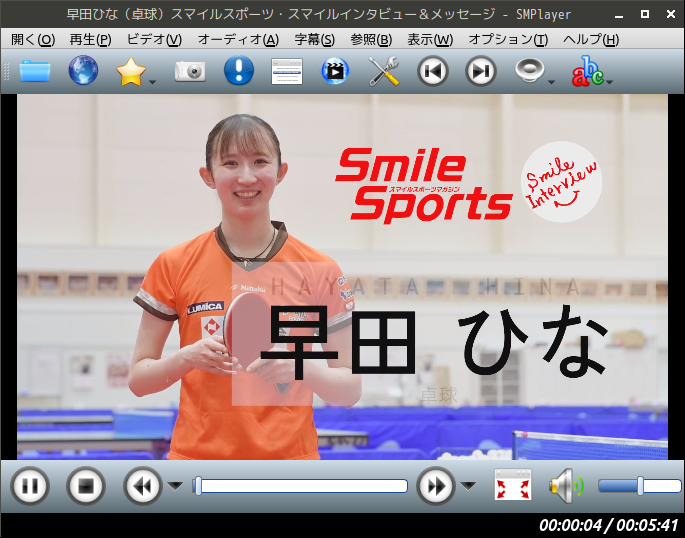Expand the audio track dropdown arrow
The height and width of the screenshot is (538, 685).
pos(551,82)
